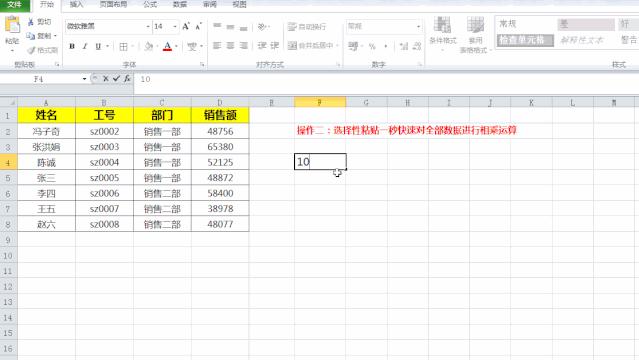Open Clipboard group dialog launcher
639x360 pixels.
pos(57,64)
